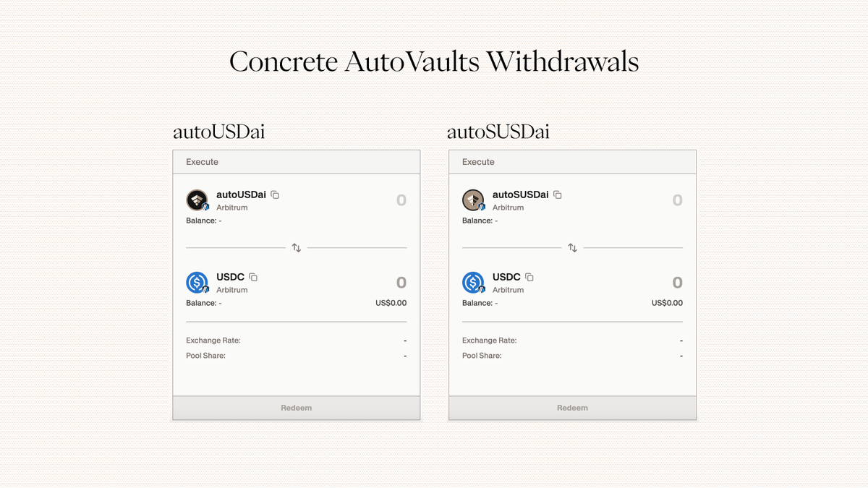Select Execute tab in autoUSDai panel
Image resolution: width=868 pixels, height=488 pixels.
202,162
